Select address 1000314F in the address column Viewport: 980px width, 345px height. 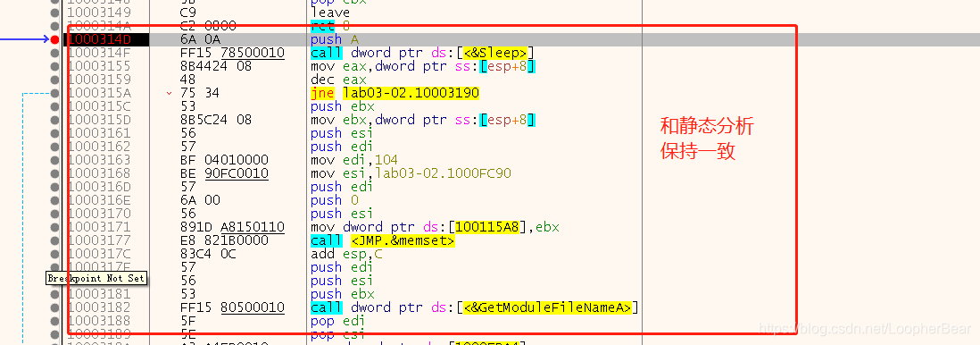click(x=99, y=53)
